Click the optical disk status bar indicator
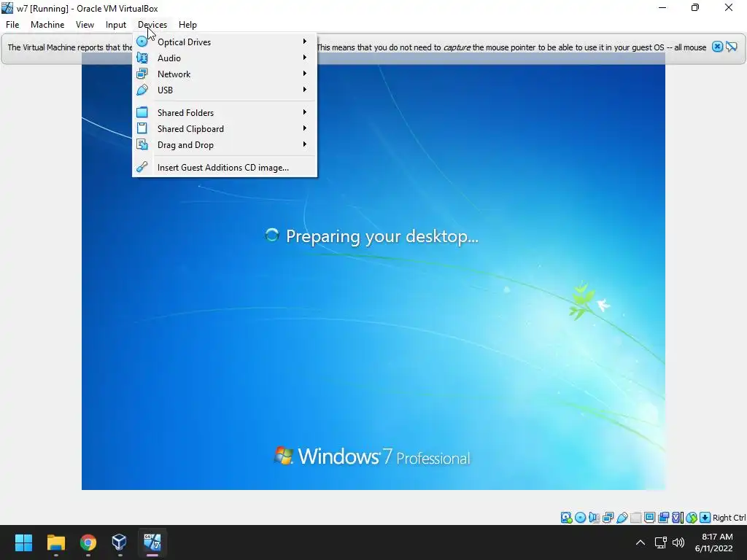This screenshot has width=747, height=560. pos(580,518)
